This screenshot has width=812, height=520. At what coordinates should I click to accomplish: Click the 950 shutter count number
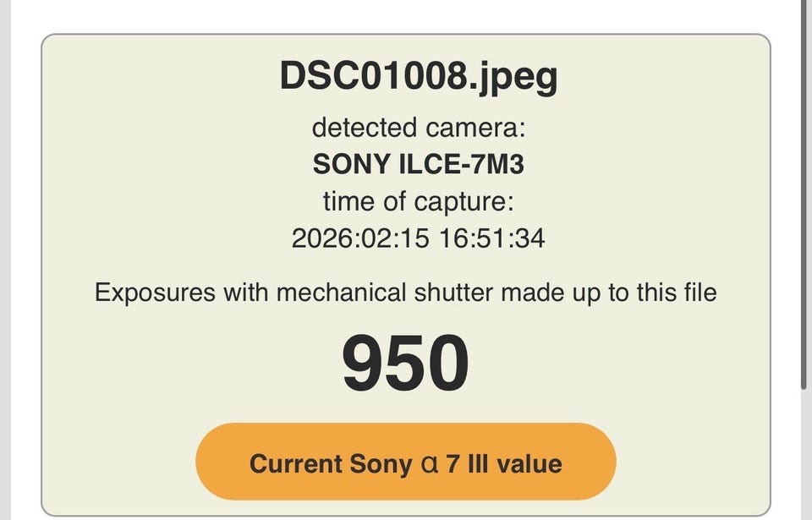tap(405, 362)
